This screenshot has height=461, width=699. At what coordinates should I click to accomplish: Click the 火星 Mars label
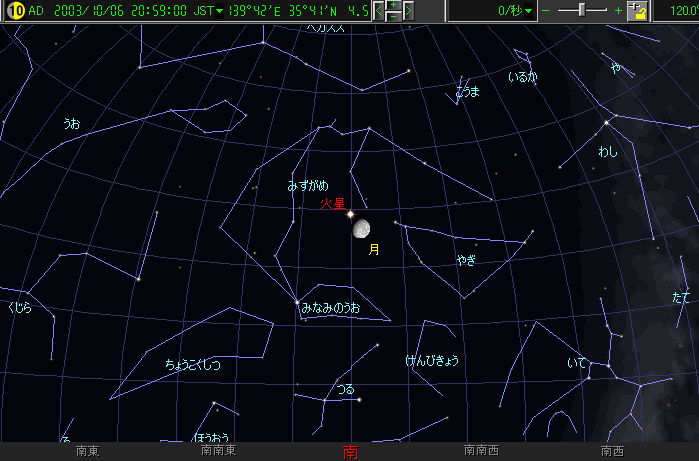(331, 203)
